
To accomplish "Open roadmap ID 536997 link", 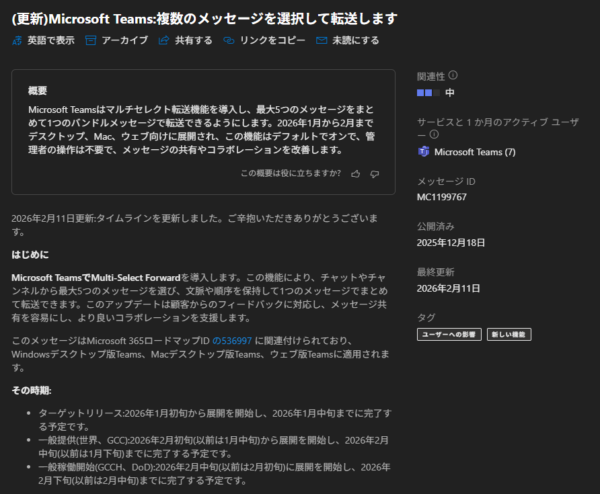I will [x=237, y=341].
